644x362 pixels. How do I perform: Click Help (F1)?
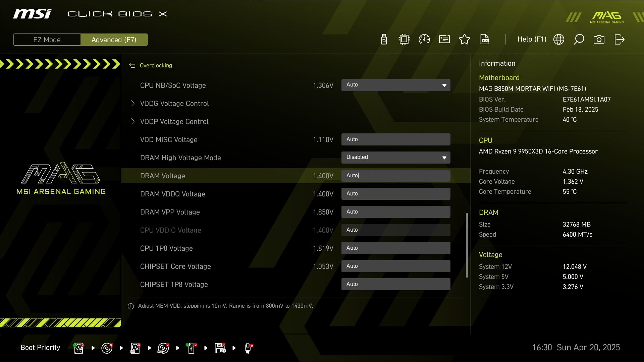(x=532, y=40)
